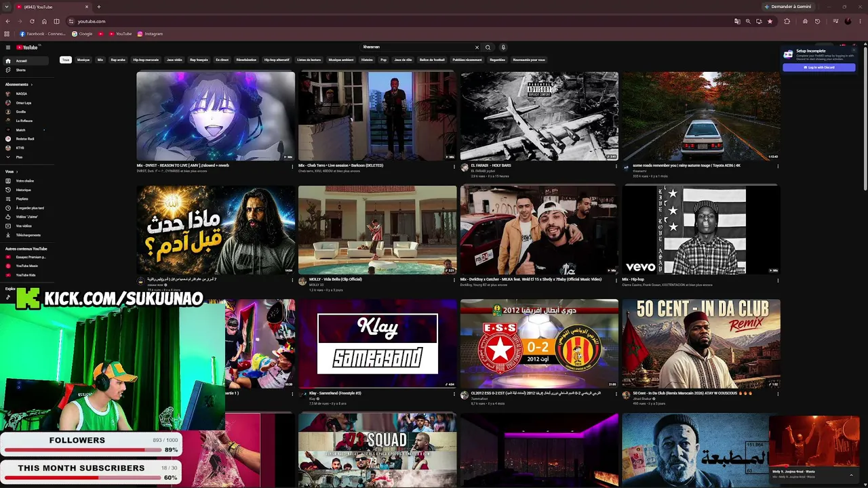
Task: Open YouTube Music from the sidebar
Action: pos(26,266)
